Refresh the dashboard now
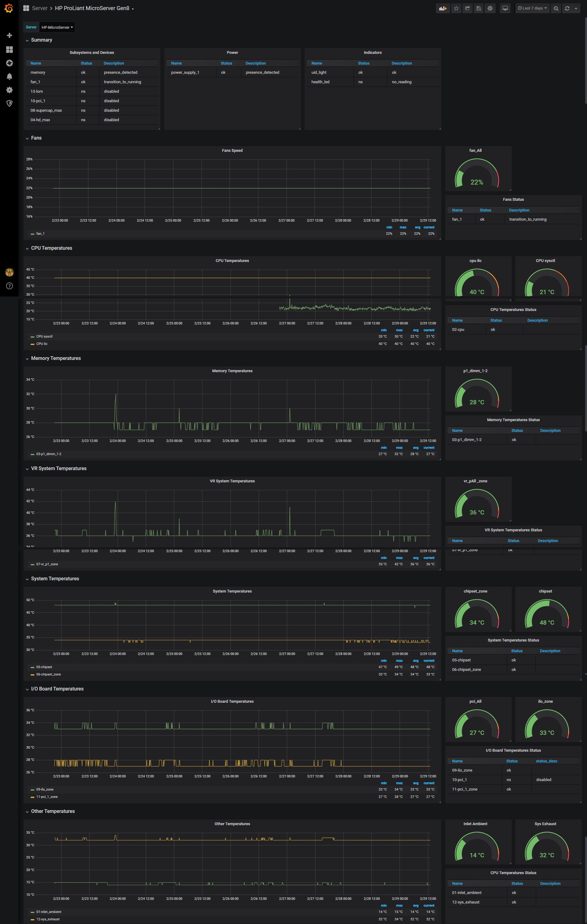Image resolution: width=587 pixels, height=924 pixels. [567, 9]
